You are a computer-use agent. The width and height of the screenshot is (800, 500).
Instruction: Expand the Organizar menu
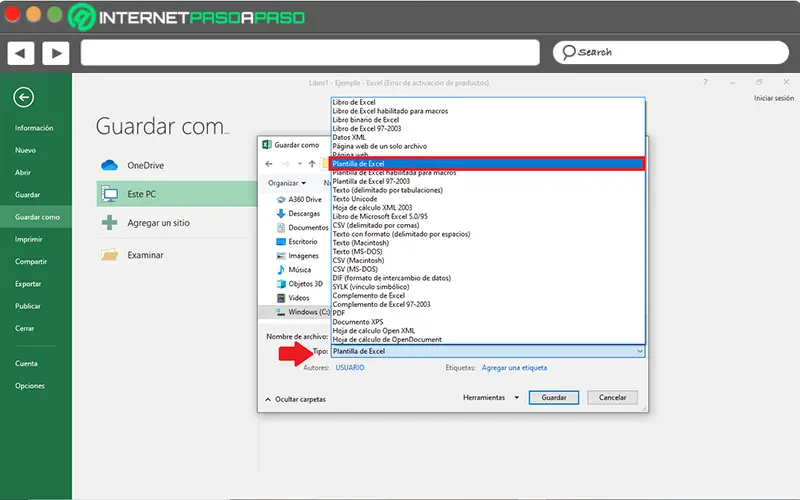(287, 183)
